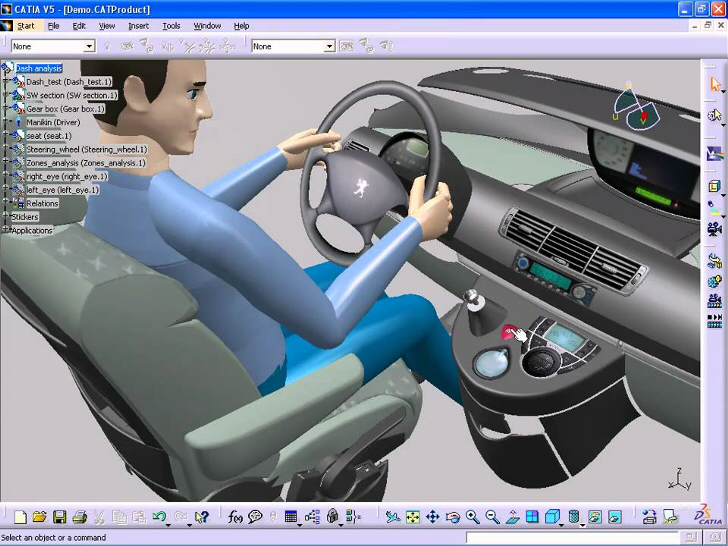
Task: Click the steering wheel in 3D view
Action: click(x=370, y=173)
